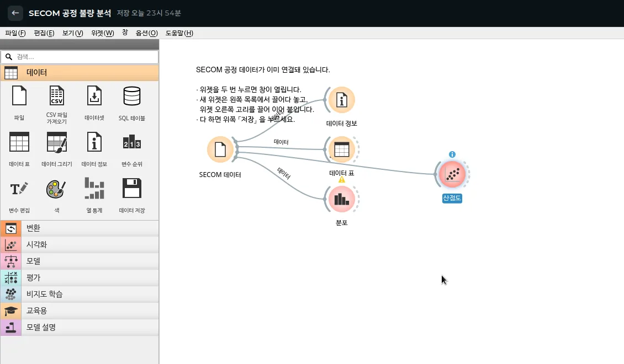Open the 옵션(O) menu
624x364 pixels.
(x=146, y=33)
